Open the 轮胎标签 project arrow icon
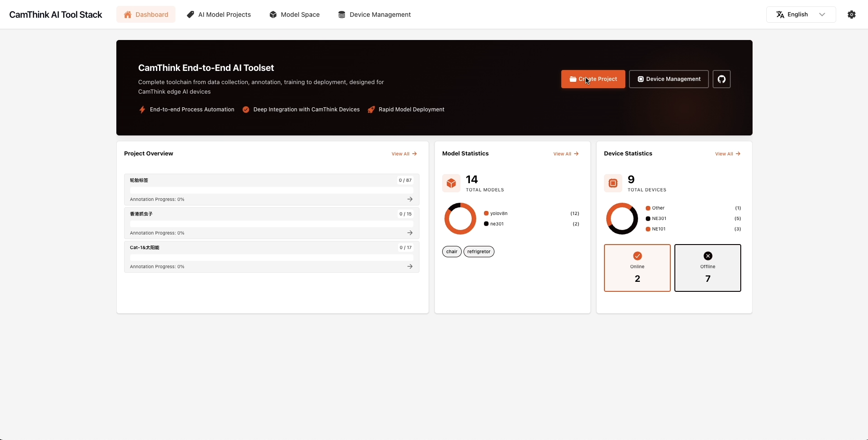The image size is (868, 440). pos(410,199)
